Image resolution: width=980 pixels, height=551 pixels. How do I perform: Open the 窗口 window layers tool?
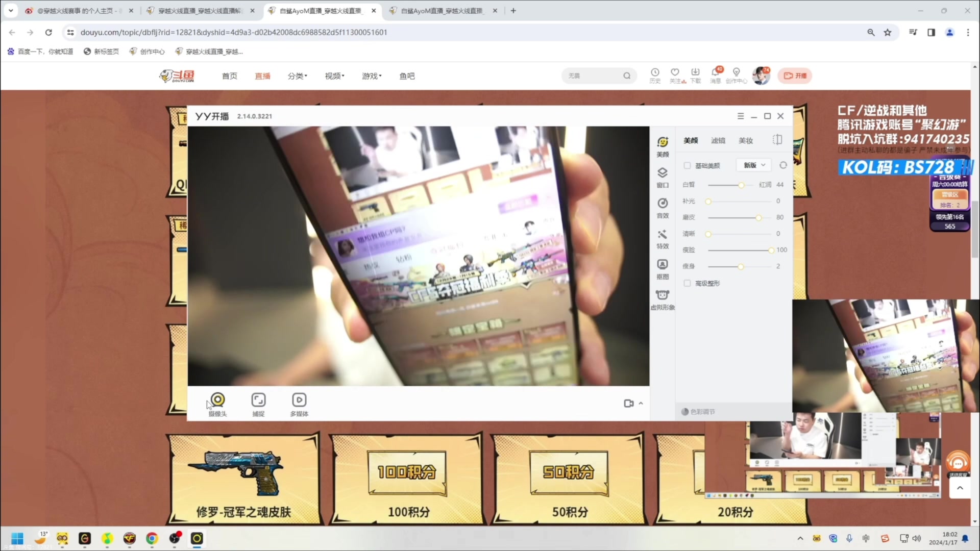663,177
